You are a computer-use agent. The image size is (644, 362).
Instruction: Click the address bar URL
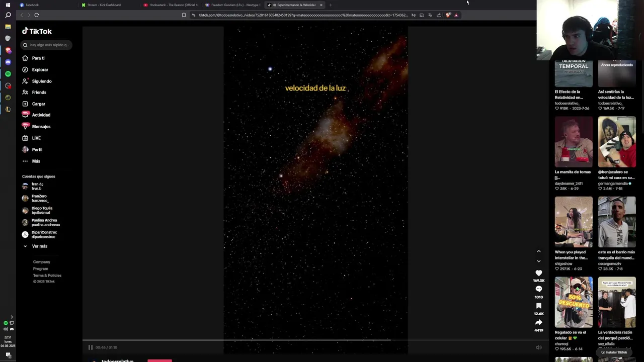point(303,15)
